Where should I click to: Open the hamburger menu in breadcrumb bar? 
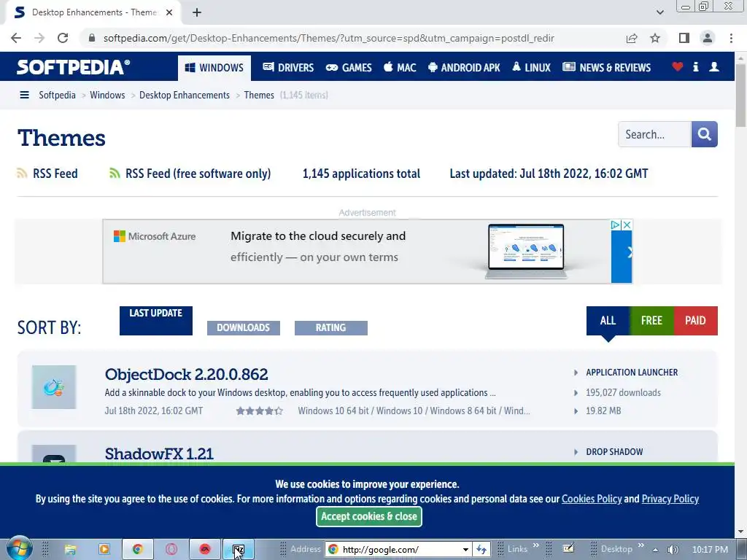tap(24, 95)
